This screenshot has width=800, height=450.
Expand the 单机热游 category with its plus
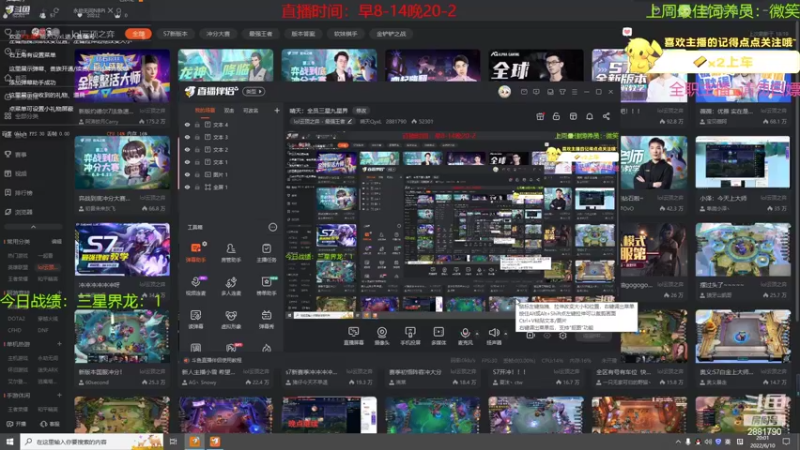point(59,344)
